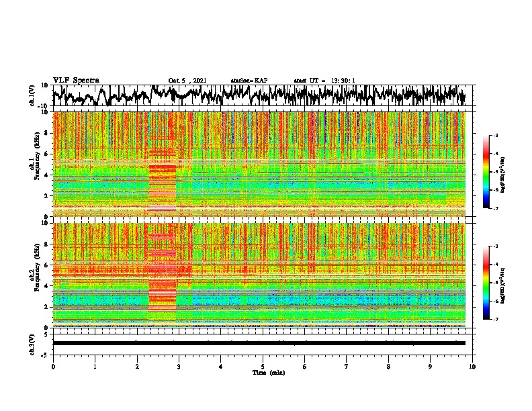
Task: Click the ch.1 spectrogram panel
Action: [259, 164]
